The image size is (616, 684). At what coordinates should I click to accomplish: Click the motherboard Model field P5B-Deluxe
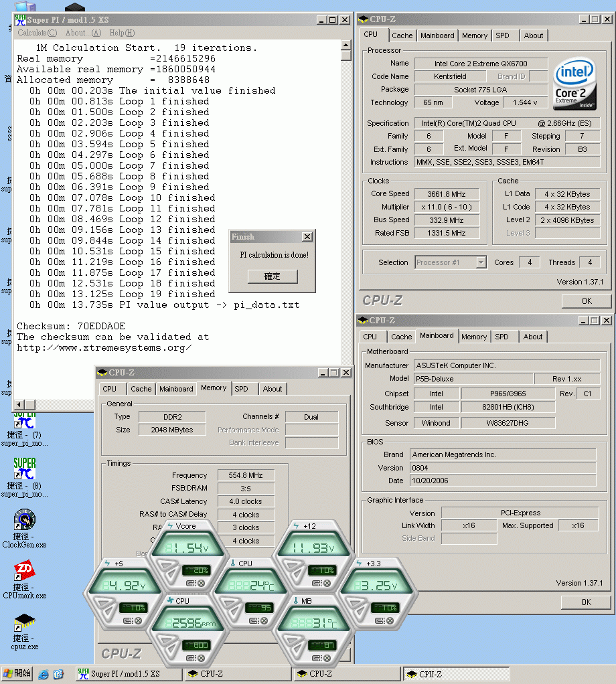473,379
